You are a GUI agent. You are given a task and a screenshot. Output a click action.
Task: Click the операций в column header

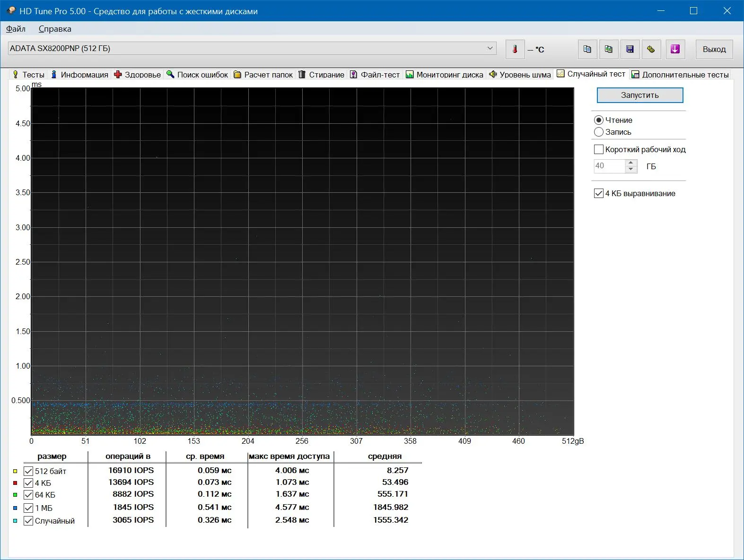pos(128,457)
